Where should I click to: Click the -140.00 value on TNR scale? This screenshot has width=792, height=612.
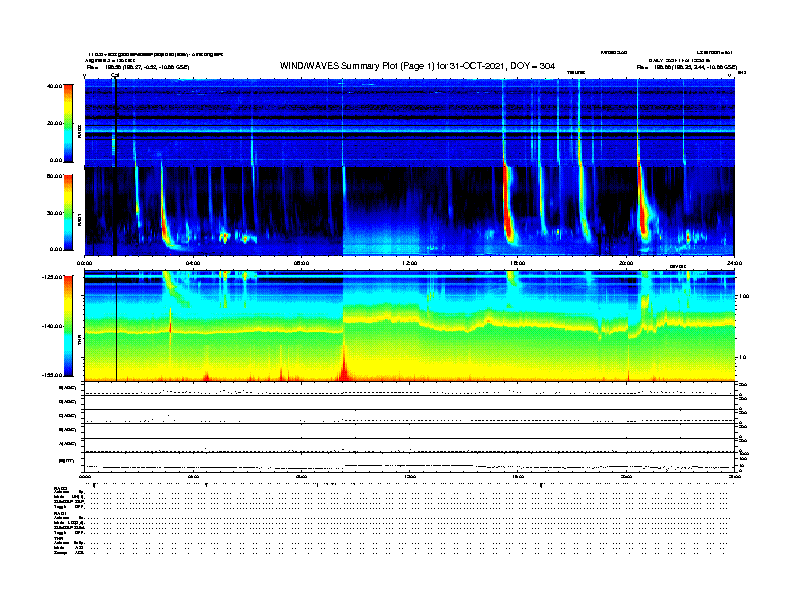tap(52, 326)
